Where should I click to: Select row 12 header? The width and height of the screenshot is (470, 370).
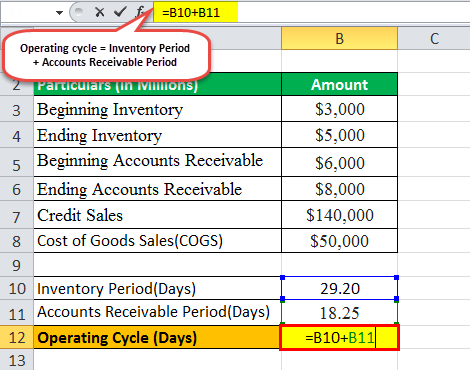[17, 337]
